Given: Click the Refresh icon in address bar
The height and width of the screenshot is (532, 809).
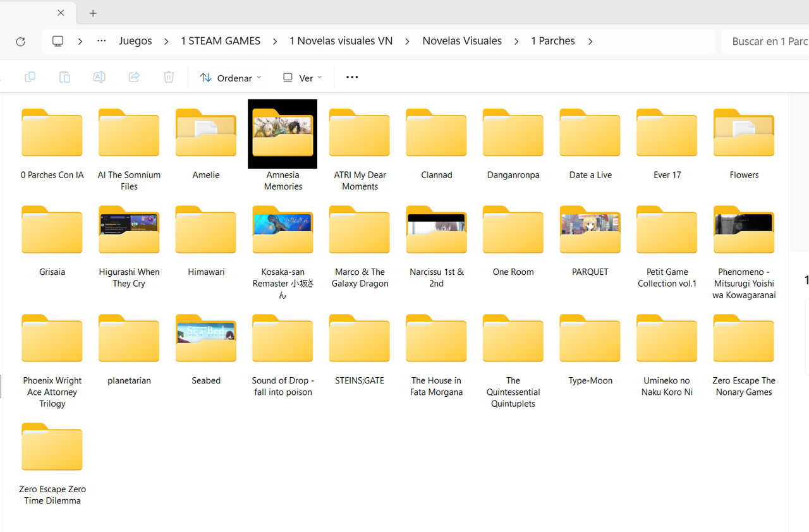Looking at the screenshot, I should point(20,41).
